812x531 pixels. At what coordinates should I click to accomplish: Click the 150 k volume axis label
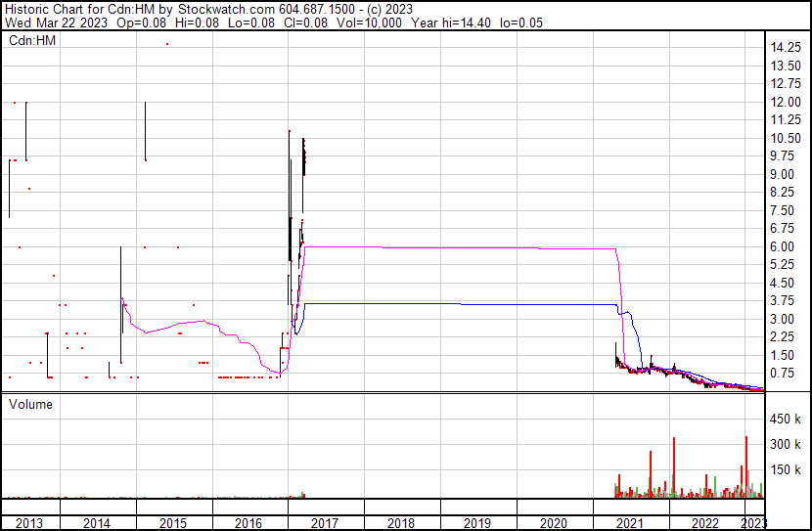pyautogui.click(x=787, y=470)
